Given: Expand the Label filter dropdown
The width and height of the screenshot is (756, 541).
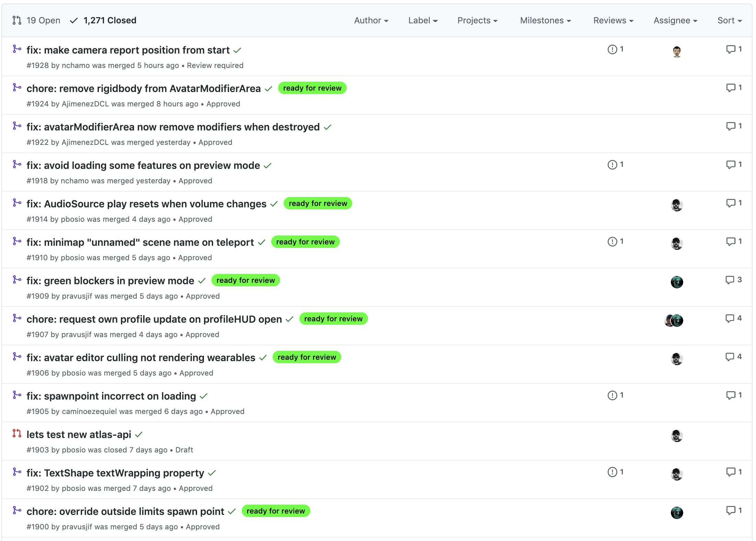Looking at the screenshot, I should click(423, 21).
